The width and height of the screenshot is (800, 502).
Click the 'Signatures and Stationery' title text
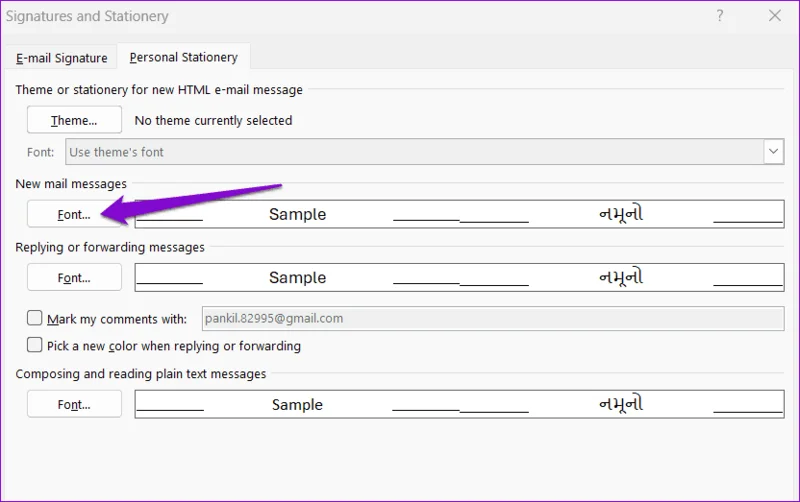87,16
